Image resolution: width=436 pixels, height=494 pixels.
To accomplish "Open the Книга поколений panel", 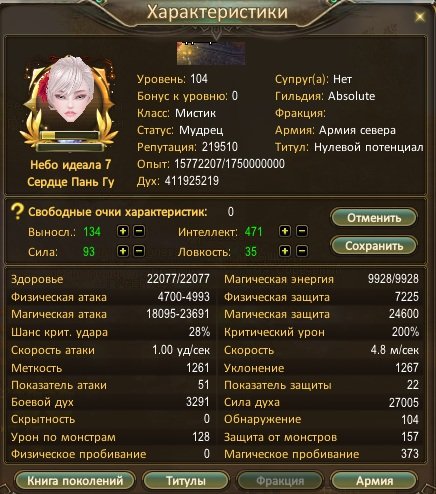I will pos(75,481).
